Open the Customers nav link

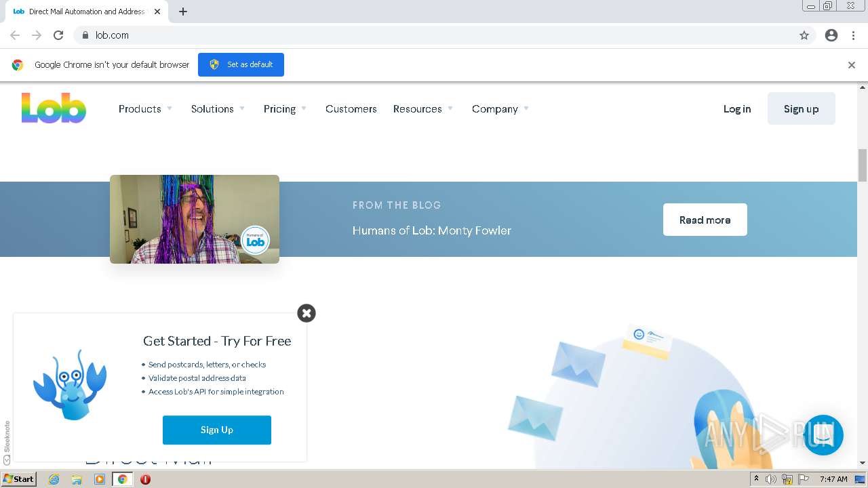pos(351,108)
